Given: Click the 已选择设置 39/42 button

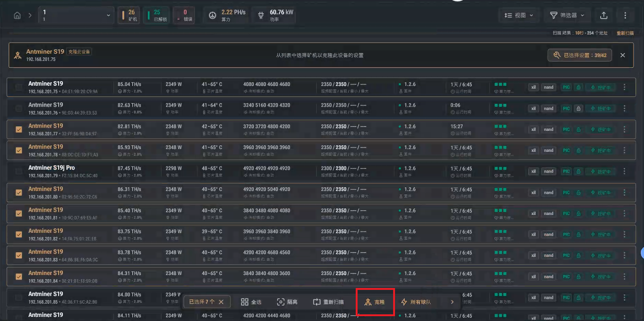Looking at the screenshot, I should point(580,55).
